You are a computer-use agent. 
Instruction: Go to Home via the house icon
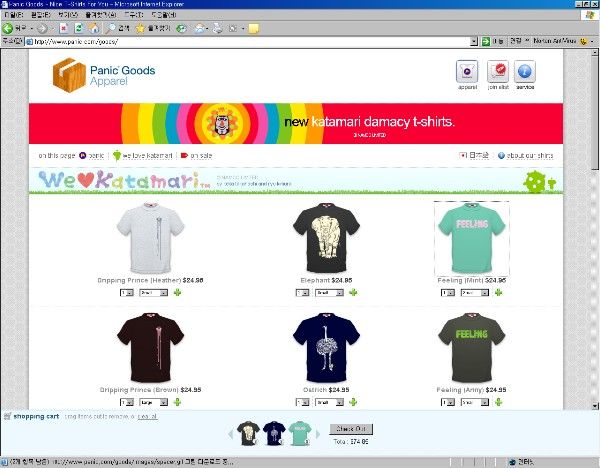[93, 28]
